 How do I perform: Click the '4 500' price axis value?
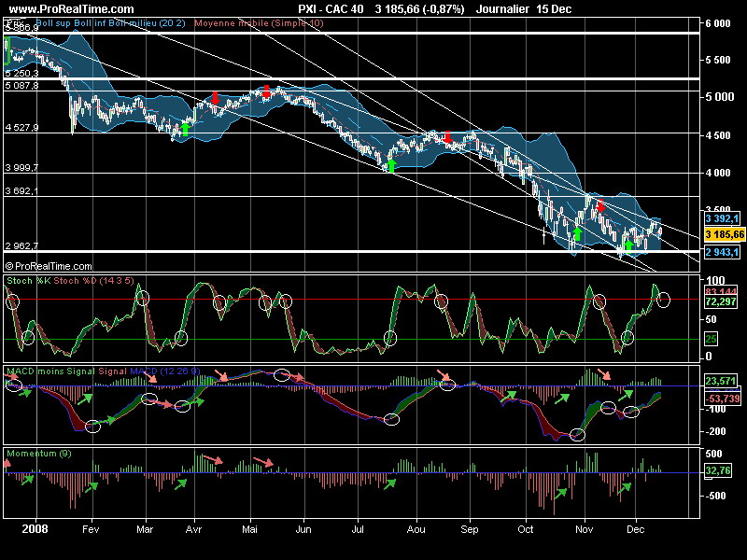[x=718, y=135]
